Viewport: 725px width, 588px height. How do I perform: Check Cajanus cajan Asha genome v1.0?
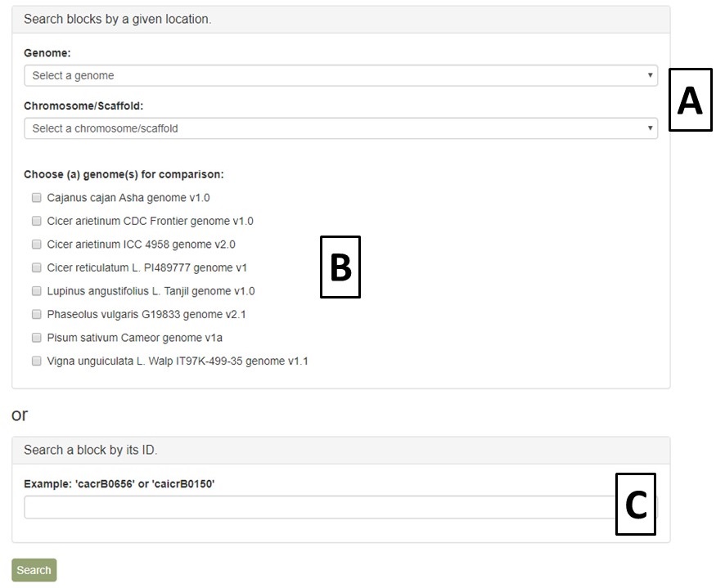[x=37, y=198]
